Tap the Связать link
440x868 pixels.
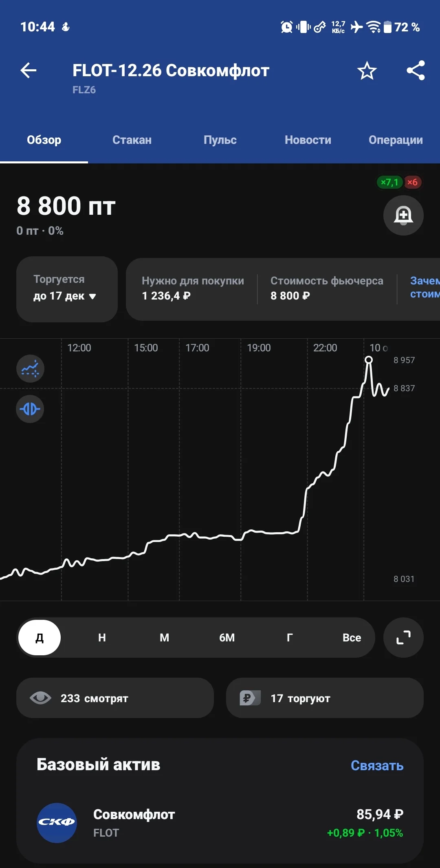point(377,765)
